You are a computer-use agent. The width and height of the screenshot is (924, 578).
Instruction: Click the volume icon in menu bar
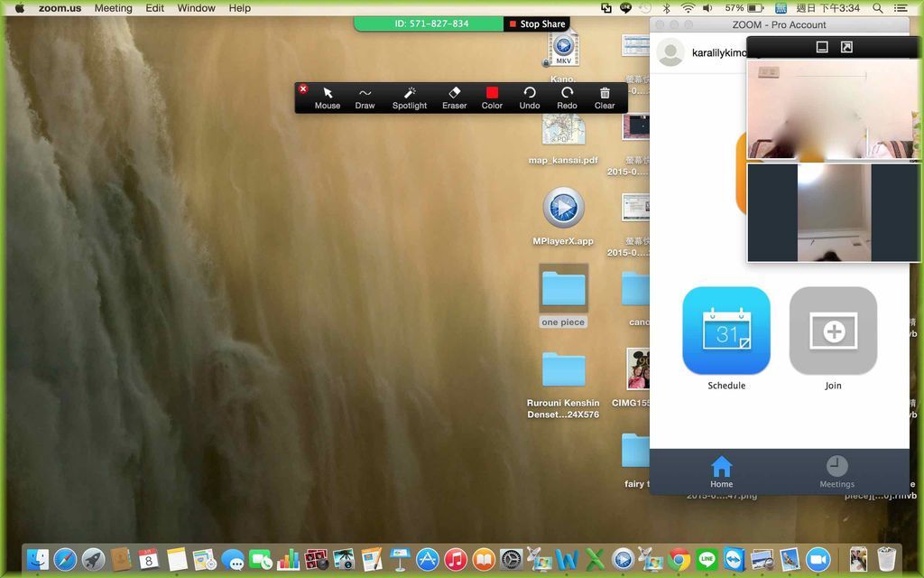pyautogui.click(x=707, y=8)
